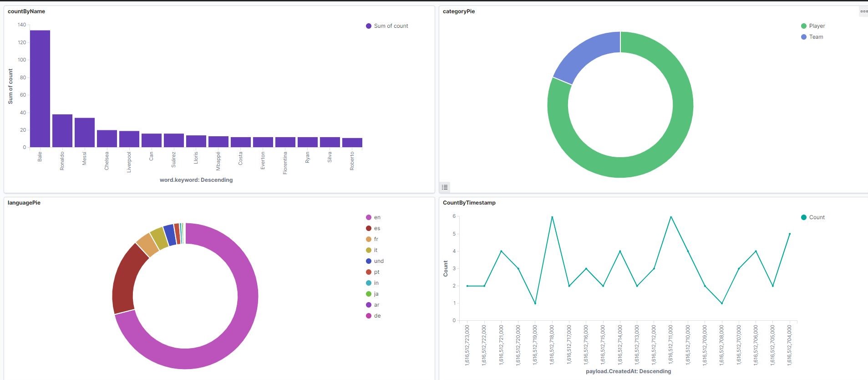Select the 'und' language legend item
This screenshot has height=380, width=868.
[375, 261]
